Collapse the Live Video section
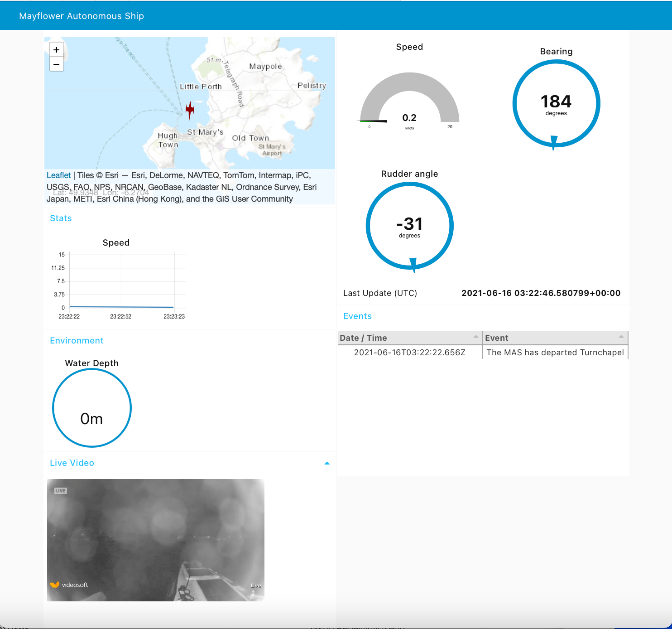Screen dimensions: 672x629 327,463
